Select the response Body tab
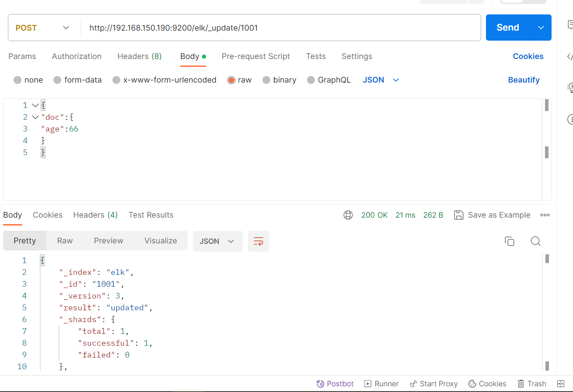The image size is (573, 392). [x=13, y=215]
